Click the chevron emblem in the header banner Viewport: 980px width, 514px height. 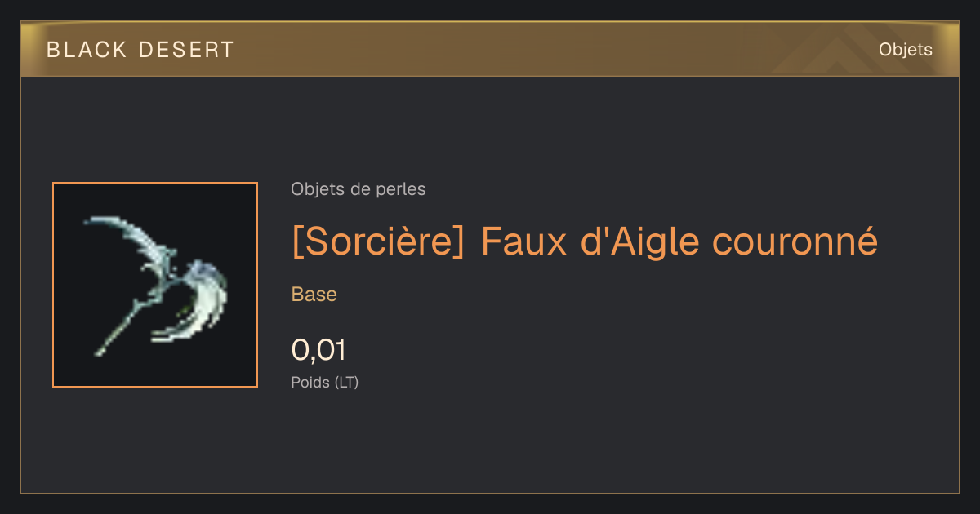825,51
